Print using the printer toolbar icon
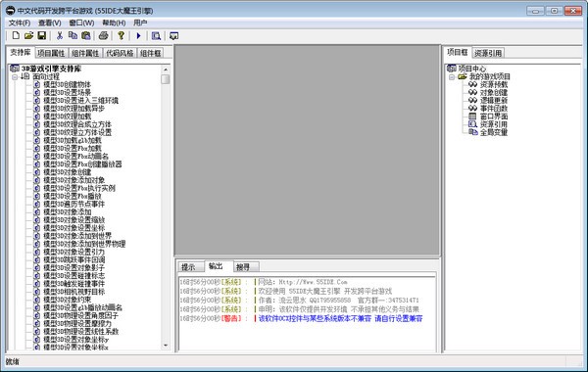 tap(103, 35)
